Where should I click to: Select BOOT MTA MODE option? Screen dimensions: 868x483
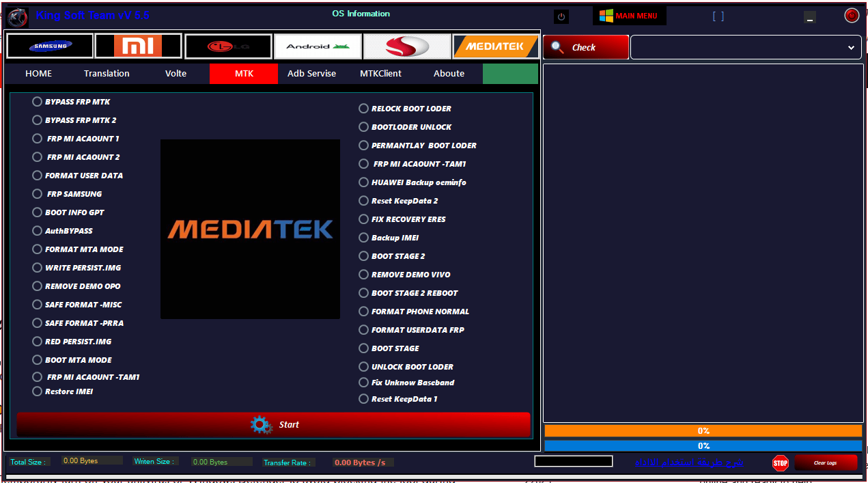pyautogui.click(x=72, y=360)
